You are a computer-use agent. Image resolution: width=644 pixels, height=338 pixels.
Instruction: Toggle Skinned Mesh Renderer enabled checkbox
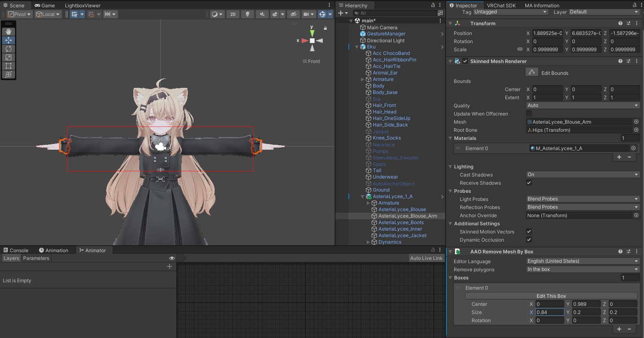point(465,61)
